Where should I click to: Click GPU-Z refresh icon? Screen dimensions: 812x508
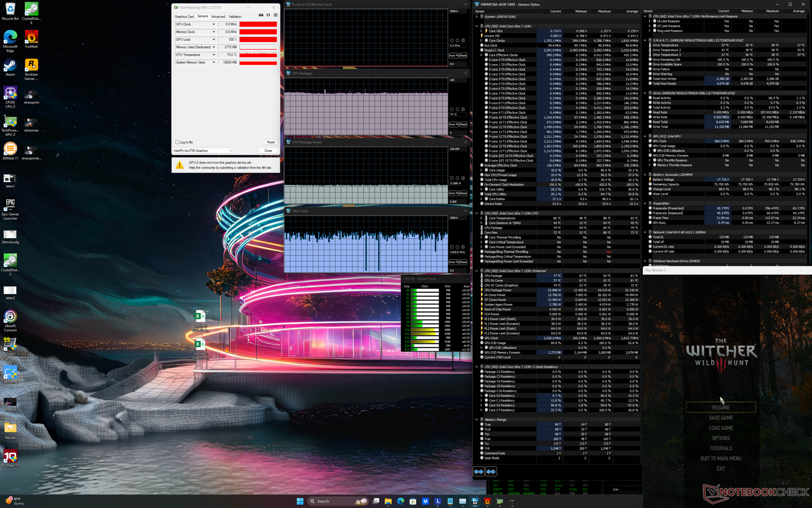pos(268,15)
